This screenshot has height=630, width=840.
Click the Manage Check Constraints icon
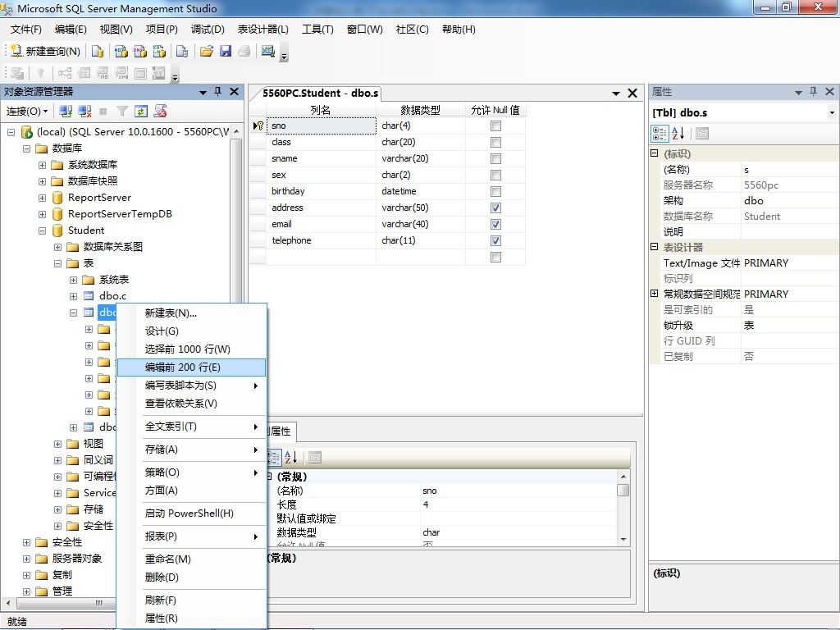pos(140,73)
